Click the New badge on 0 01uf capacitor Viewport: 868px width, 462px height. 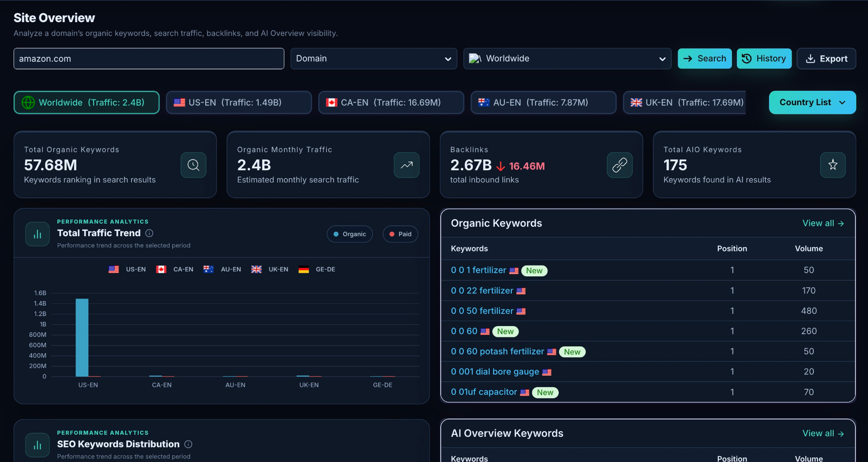tap(545, 392)
